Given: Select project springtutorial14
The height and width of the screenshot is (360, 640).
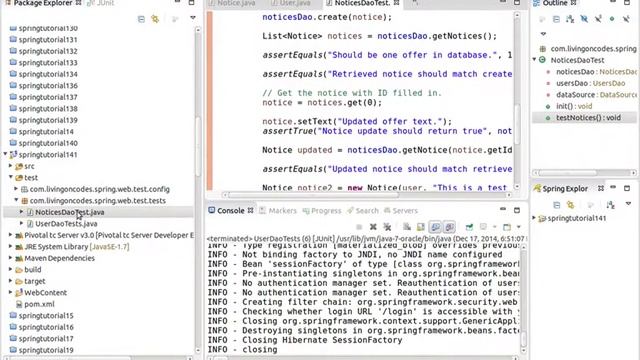Looking at the screenshot, I should tap(46, 131).
